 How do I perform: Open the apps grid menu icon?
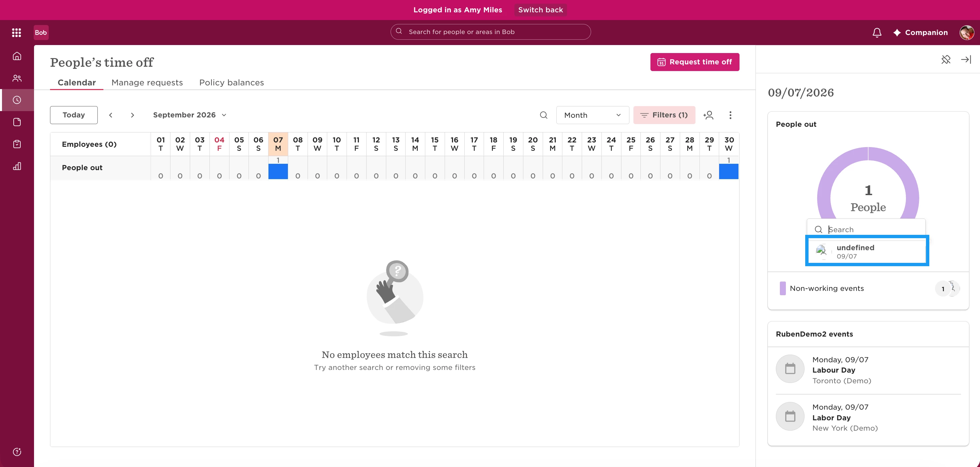click(16, 32)
